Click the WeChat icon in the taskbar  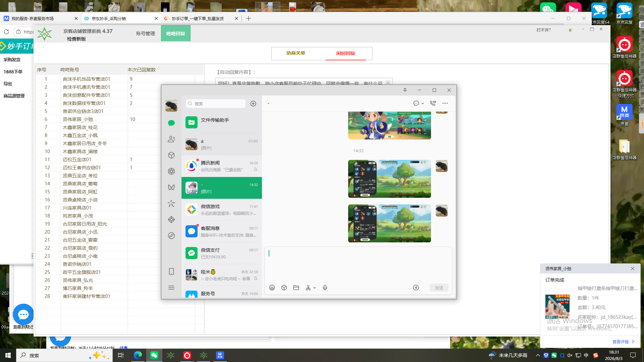(154, 355)
